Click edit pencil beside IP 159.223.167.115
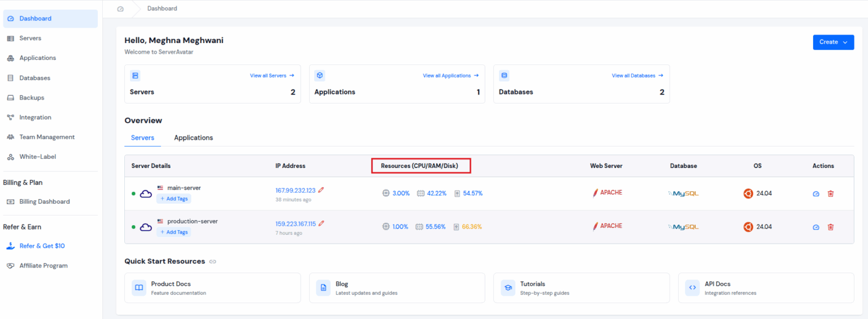Viewport: 868px width, 319px height. pyautogui.click(x=322, y=223)
